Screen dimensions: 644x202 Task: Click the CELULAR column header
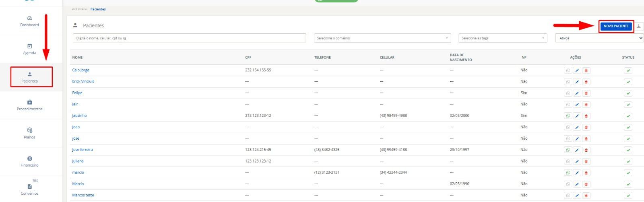point(387,58)
